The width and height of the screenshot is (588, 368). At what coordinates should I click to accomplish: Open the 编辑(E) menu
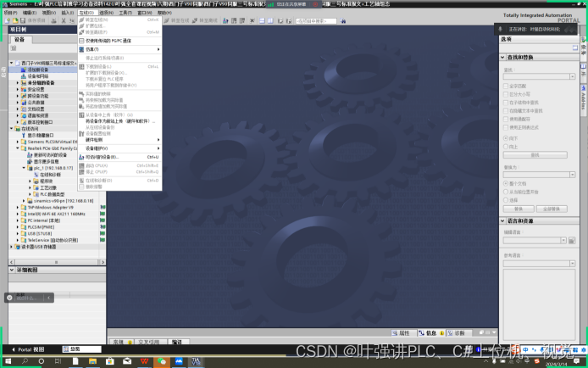(30, 13)
